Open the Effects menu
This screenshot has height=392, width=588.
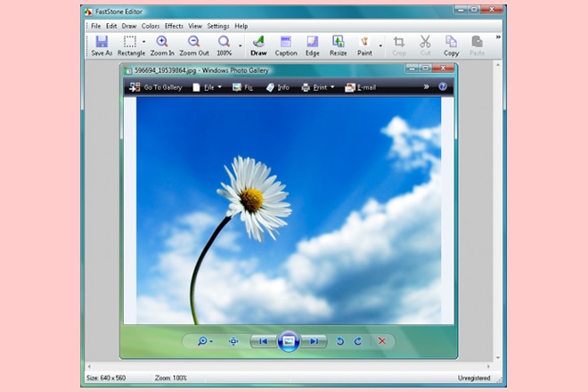point(174,26)
